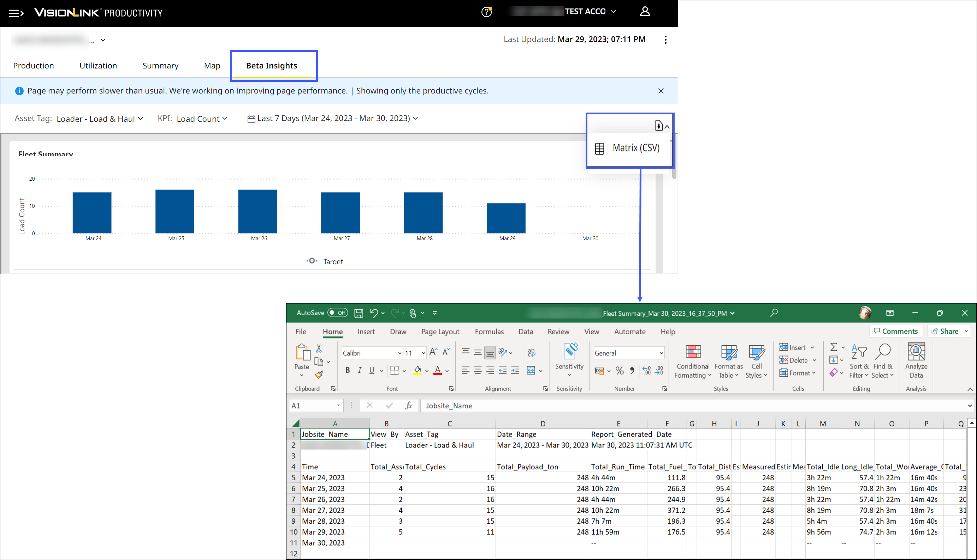This screenshot has height=560, width=977.
Task: Expand the Asset Tag dropdown
Action: 100,119
